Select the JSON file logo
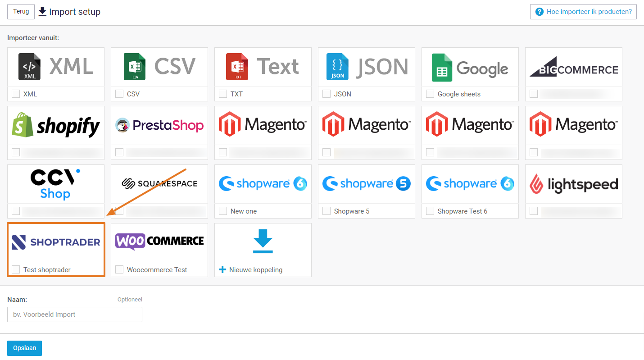Viewport: 644px width, 360px height. [x=367, y=67]
